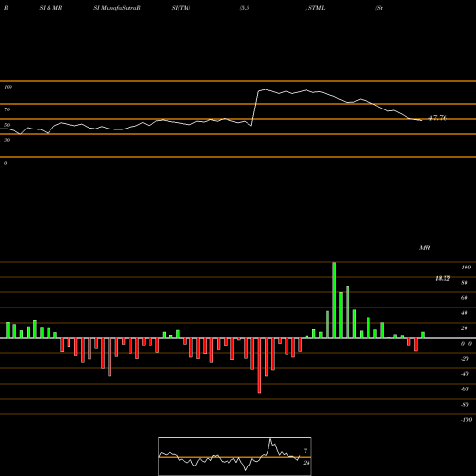Click the MR axis label -40

tap(465, 374)
